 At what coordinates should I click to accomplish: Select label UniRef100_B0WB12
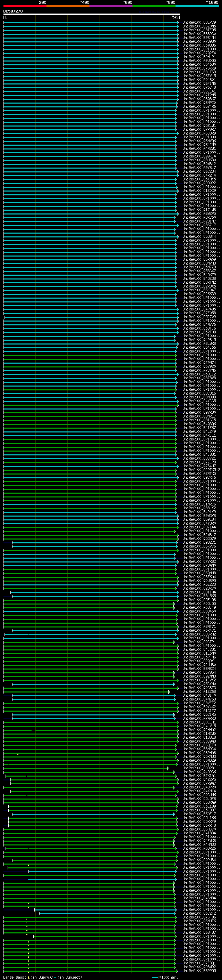[199, 164]
